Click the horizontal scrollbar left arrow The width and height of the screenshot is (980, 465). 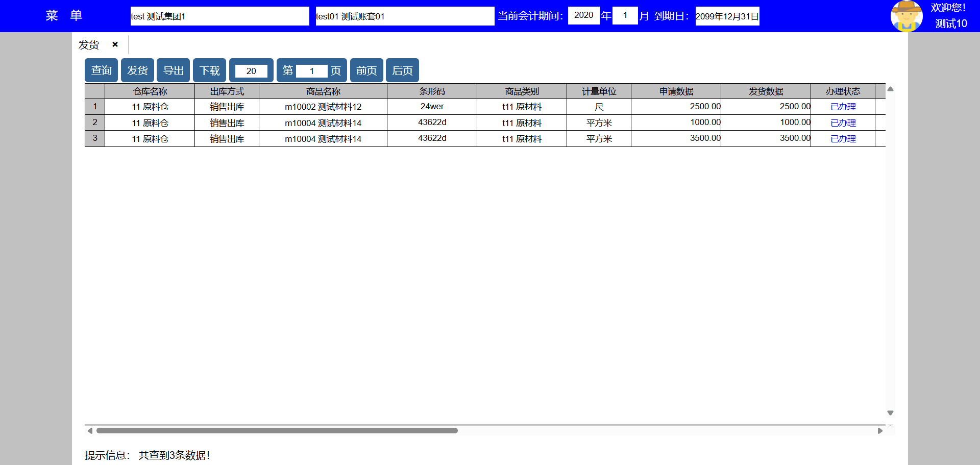pyautogui.click(x=90, y=431)
